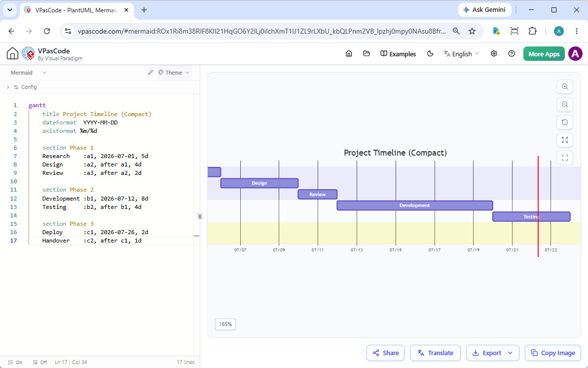
Task: Open the purple user avatar menu
Action: pos(575,54)
